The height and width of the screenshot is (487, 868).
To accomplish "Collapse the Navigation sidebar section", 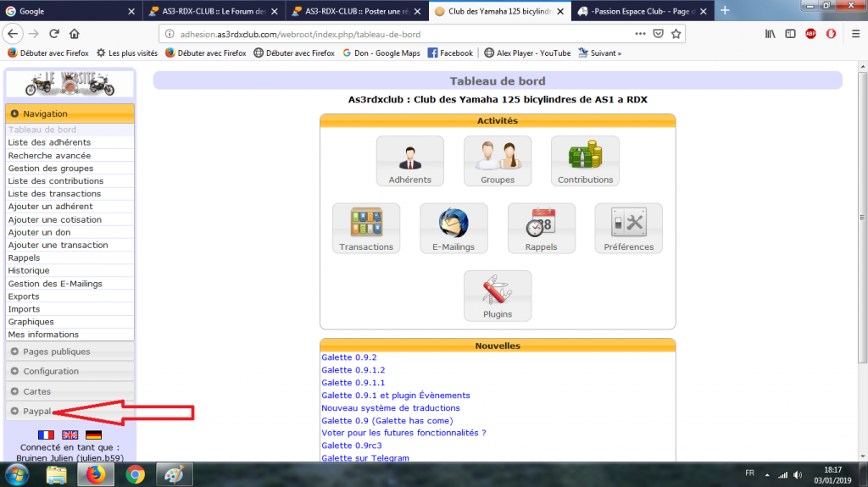I will point(45,113).
